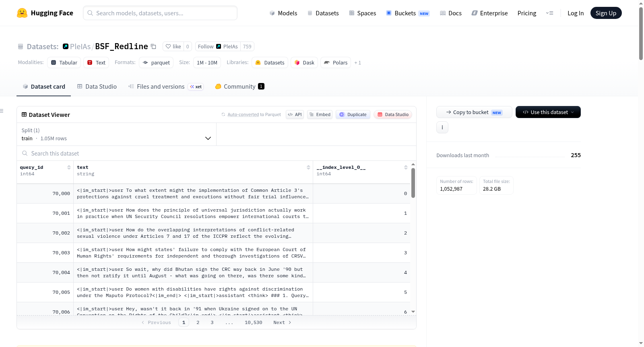Screen dimensions: 644x347
Task: Open Models in the top navigation
Action: [283, 13]
